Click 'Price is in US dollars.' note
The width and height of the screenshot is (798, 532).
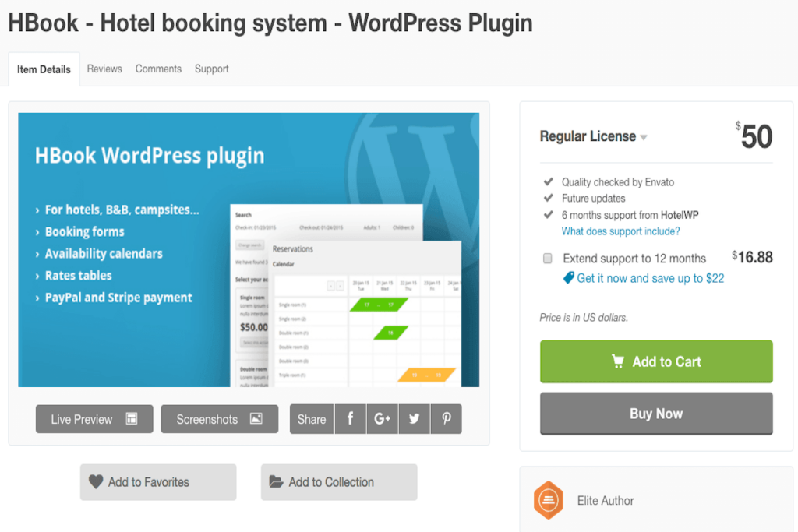point(584,317)
